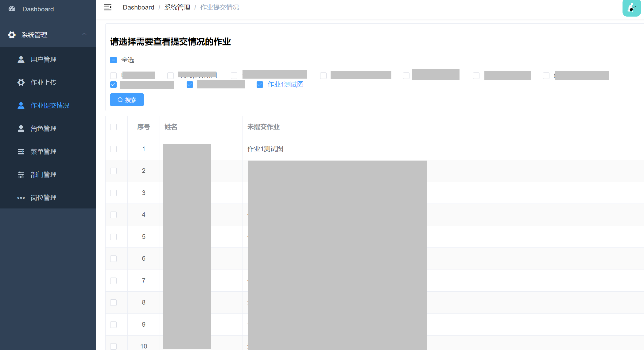Open the 部门管理 menu item
This screenshot has width=644, height=350.
click(43, 175)
